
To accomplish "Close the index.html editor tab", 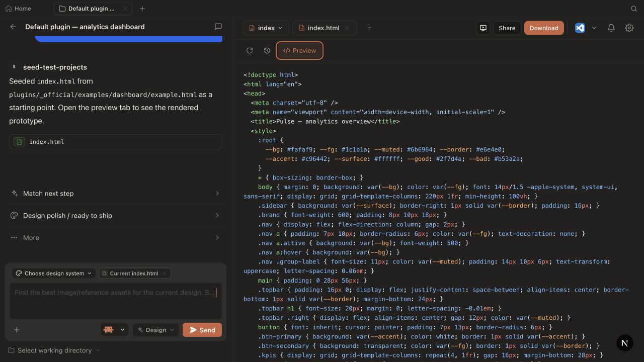I will [x=347, y=28].
